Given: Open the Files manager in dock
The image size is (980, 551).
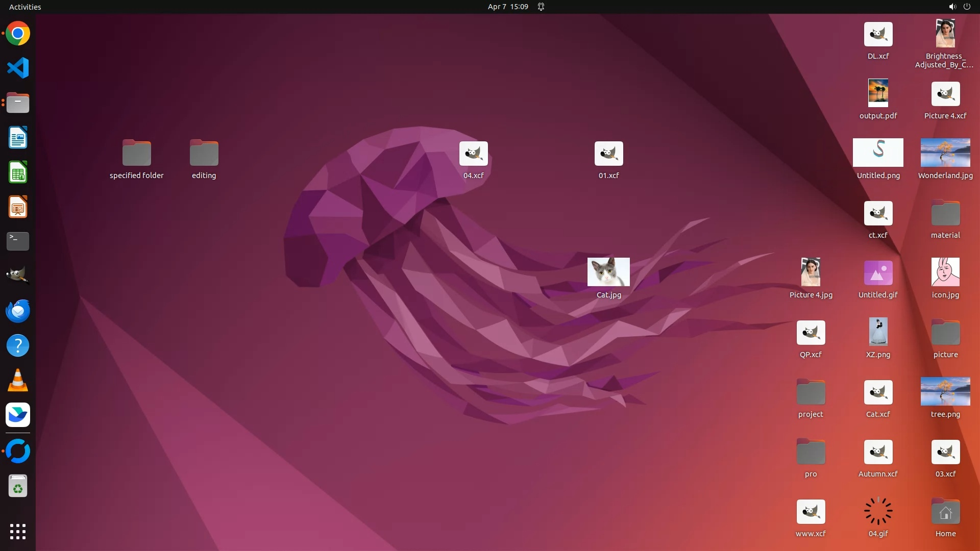Looking at the screenshot, I should pyautogui.click(x=18, y=103).
